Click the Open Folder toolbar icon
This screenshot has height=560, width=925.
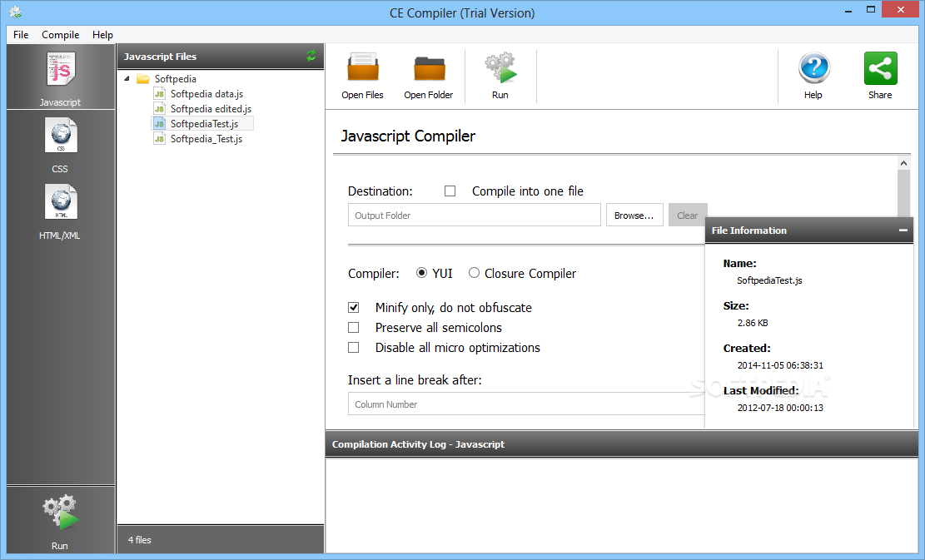(x=429, y=68)
